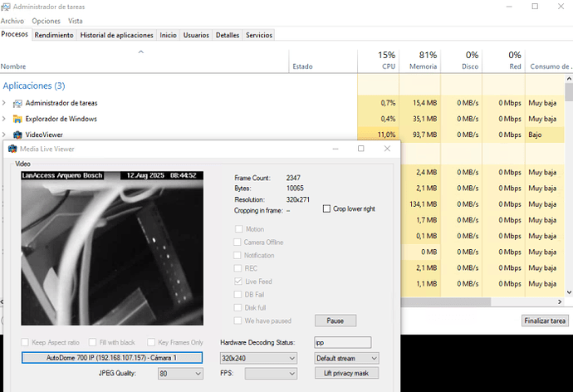Viewport: 573px width, 392px height.
Task: Click the Task Manager title bar icon
Action: [x=7, y=7]
